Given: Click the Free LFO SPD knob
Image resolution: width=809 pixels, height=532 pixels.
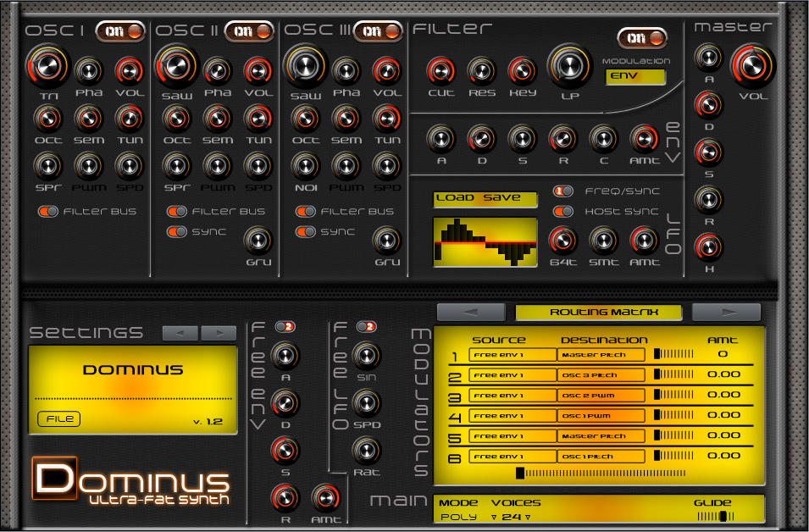Looking at the screenshot, I should click(x=366, y=403).
